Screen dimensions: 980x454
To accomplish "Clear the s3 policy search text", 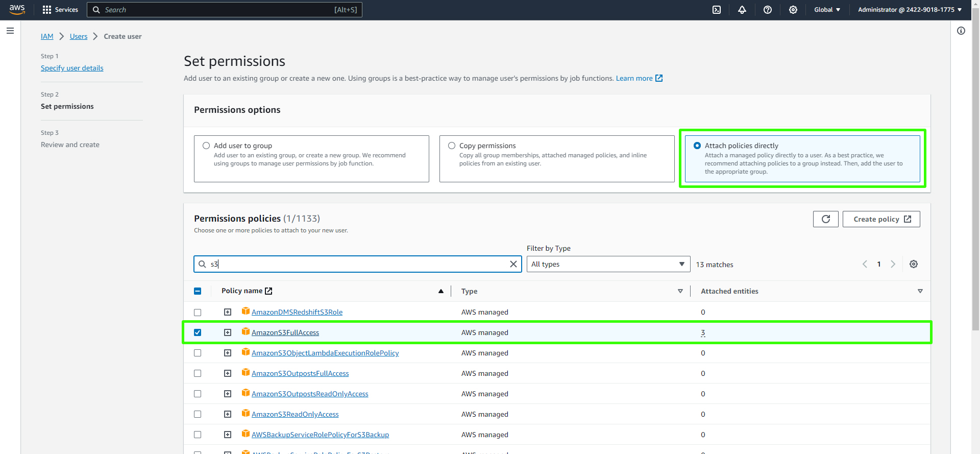I will (513, 264).
